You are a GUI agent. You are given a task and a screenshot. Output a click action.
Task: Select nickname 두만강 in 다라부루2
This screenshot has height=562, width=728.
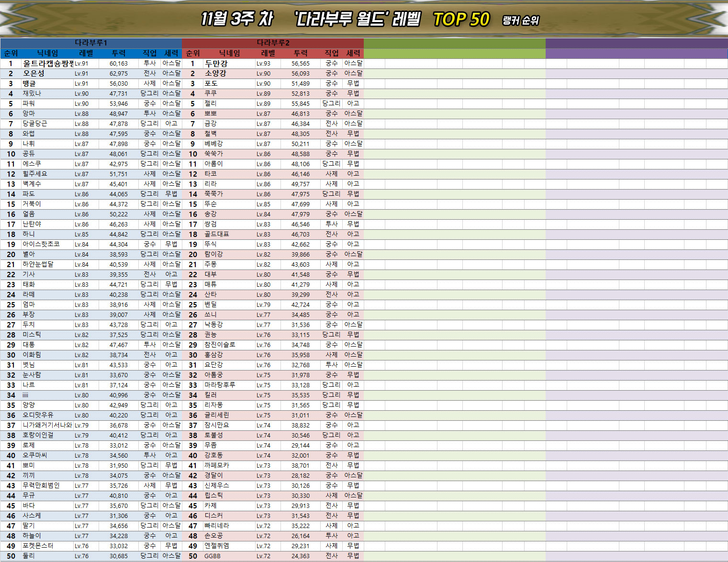pyautogui.click(x=216, y=63)
